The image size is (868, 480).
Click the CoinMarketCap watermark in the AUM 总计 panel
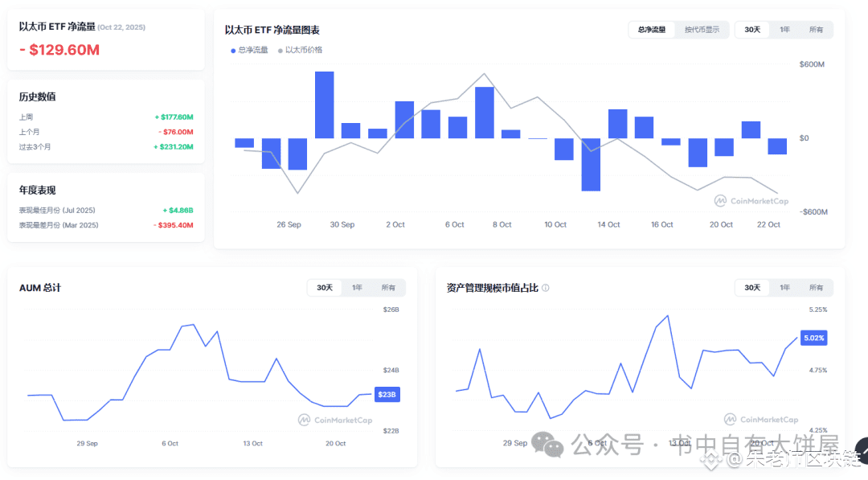tap(335, 419)
